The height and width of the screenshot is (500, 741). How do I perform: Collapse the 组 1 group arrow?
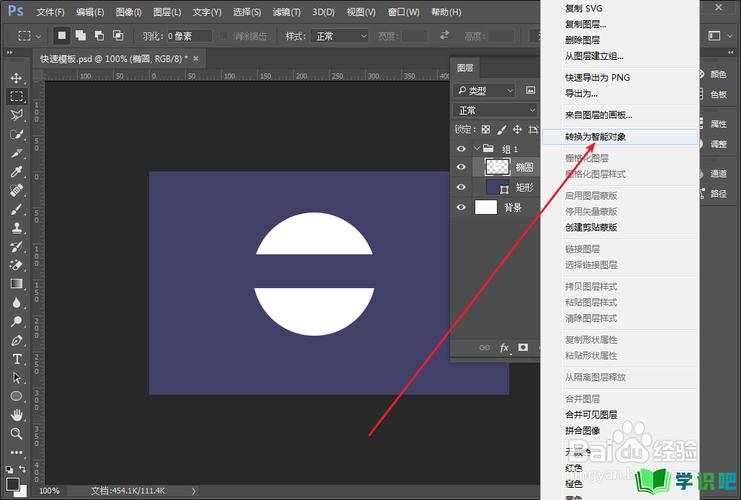pos(477,148)
